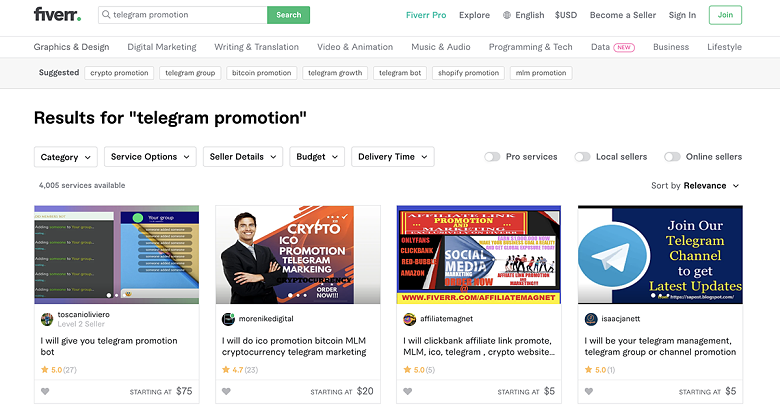This screenshot has height=410, width=780.
Task: Click the green Search button
Action: 289,15
